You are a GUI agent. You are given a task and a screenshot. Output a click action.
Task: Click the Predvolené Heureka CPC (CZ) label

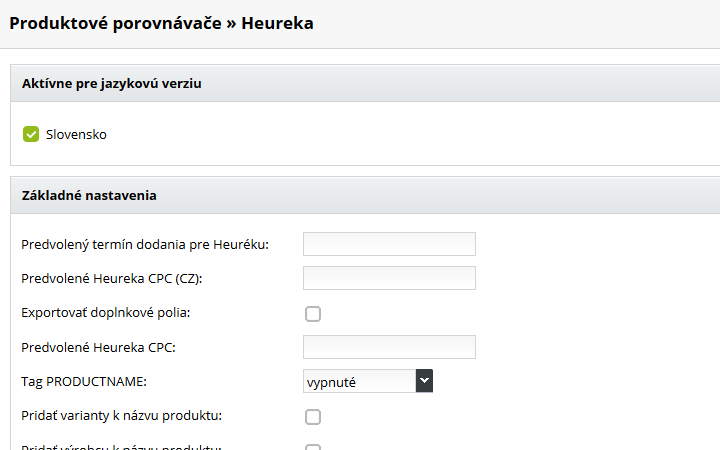[119, 278]
